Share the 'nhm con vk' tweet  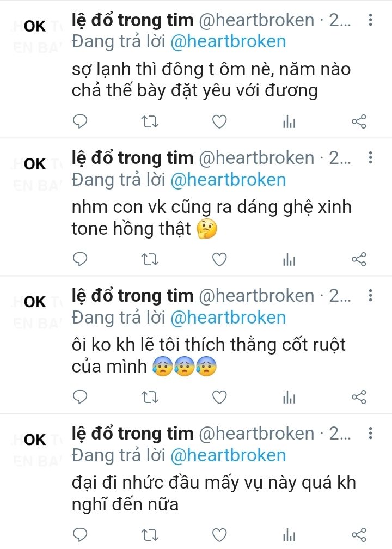(359, 259)
